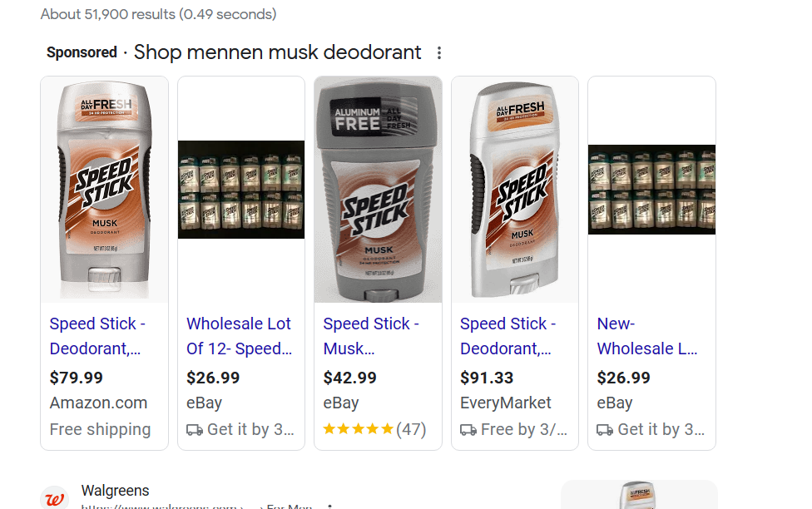Click truck icon in "New- Wholesale L..." listing
This screenshot has width=812, height=509.
(605, 430)
